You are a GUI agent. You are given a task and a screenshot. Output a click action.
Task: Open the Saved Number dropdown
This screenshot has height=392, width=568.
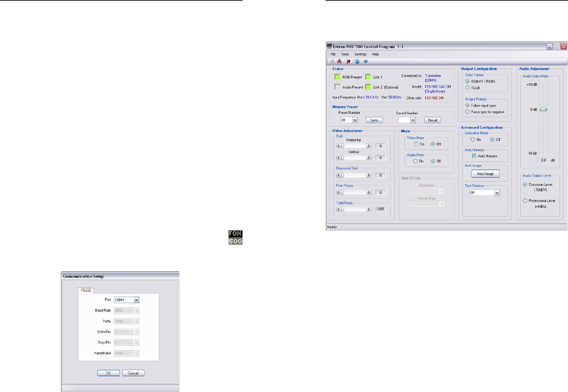(x=413, y=120)
